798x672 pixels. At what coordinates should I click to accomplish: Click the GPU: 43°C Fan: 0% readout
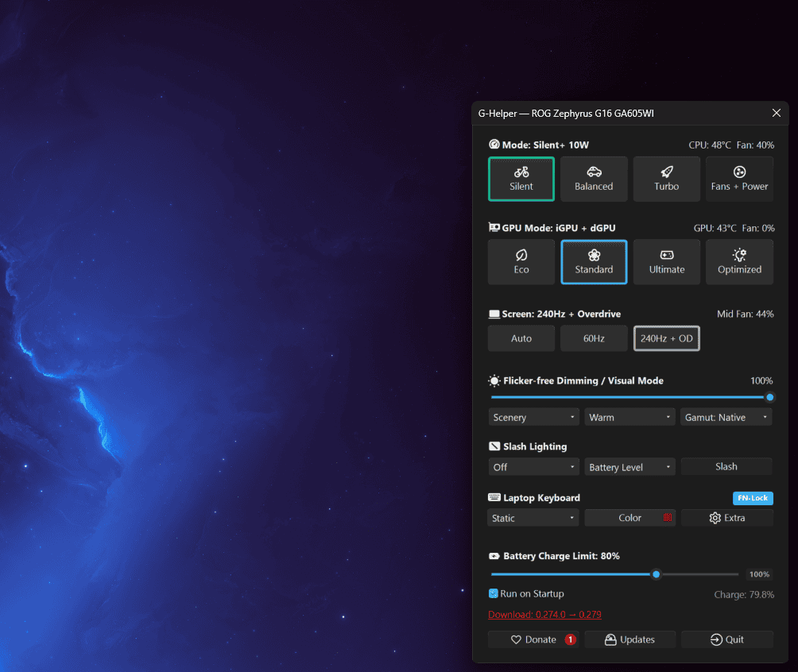pyautogui.click(x=734, y=228)
